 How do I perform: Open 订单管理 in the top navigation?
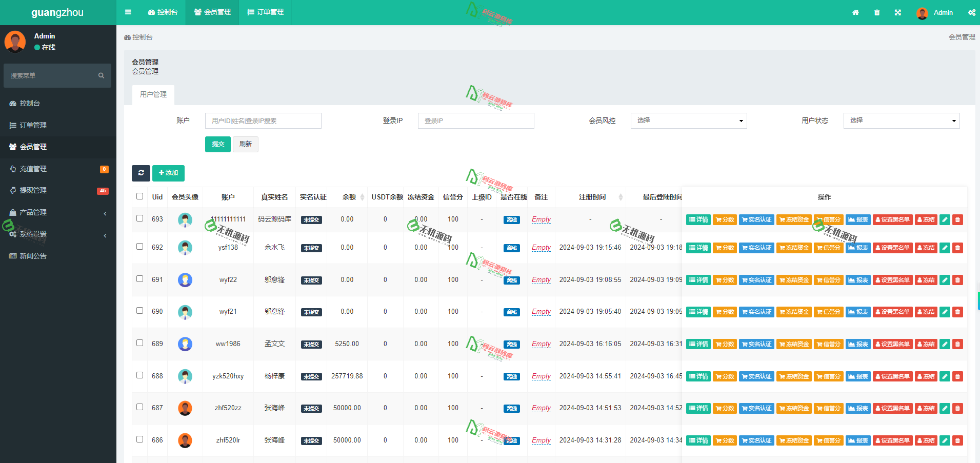[265, 12]
